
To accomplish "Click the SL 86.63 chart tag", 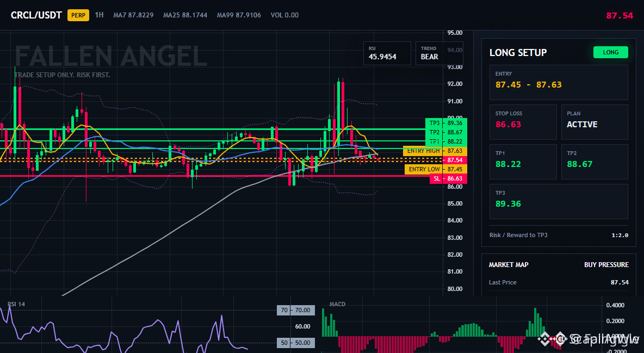I will coord(448,179).
